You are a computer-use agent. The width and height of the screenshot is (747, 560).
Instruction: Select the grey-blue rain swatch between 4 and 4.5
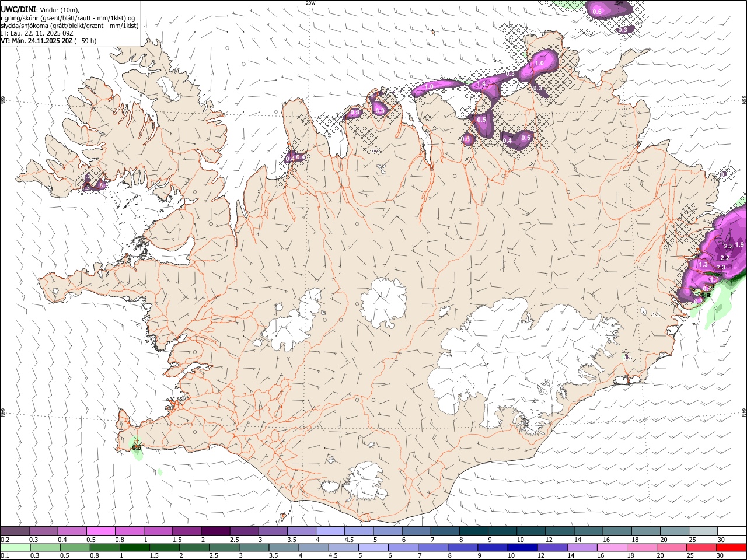[x=315, y=547]
